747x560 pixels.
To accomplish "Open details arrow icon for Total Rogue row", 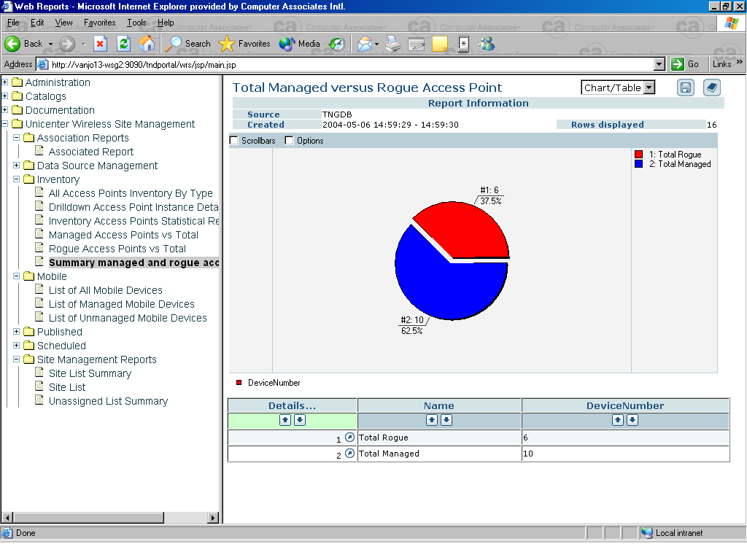I will tap(349, 437).
